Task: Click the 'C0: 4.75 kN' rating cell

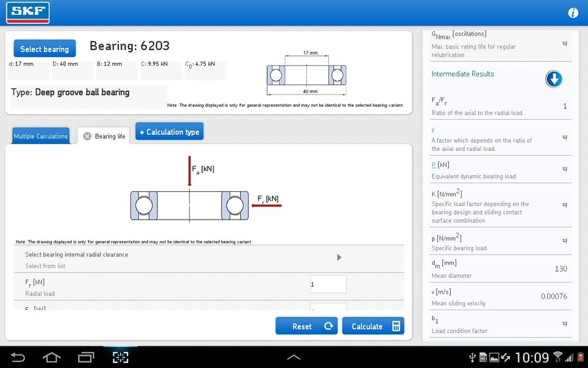Action: pyautogui.click(x=206, y=70)
